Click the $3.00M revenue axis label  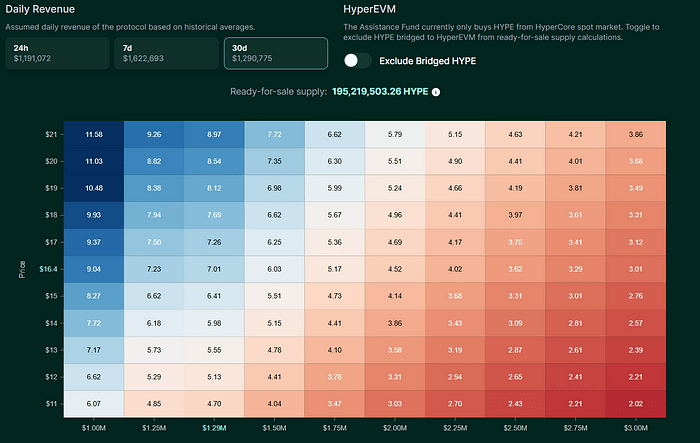(x=636, y=428)
